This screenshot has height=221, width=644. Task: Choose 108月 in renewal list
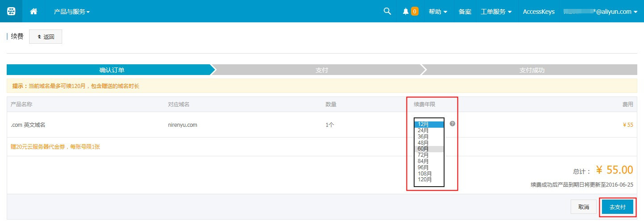point(429,174)
